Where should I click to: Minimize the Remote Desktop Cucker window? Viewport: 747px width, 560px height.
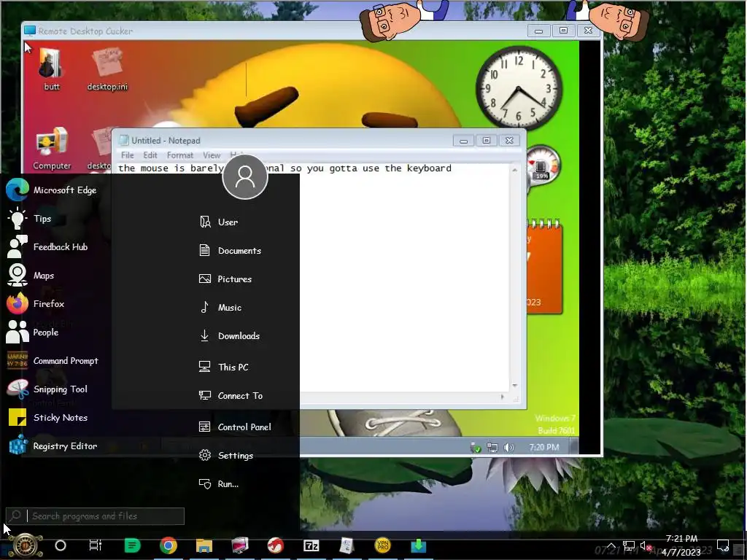[x=539, y=31]
